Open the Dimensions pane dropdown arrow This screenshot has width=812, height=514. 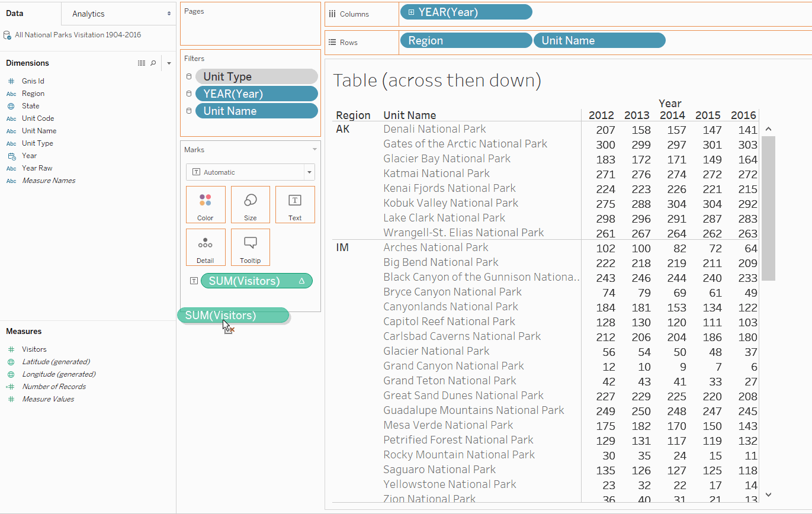point(169,63)
